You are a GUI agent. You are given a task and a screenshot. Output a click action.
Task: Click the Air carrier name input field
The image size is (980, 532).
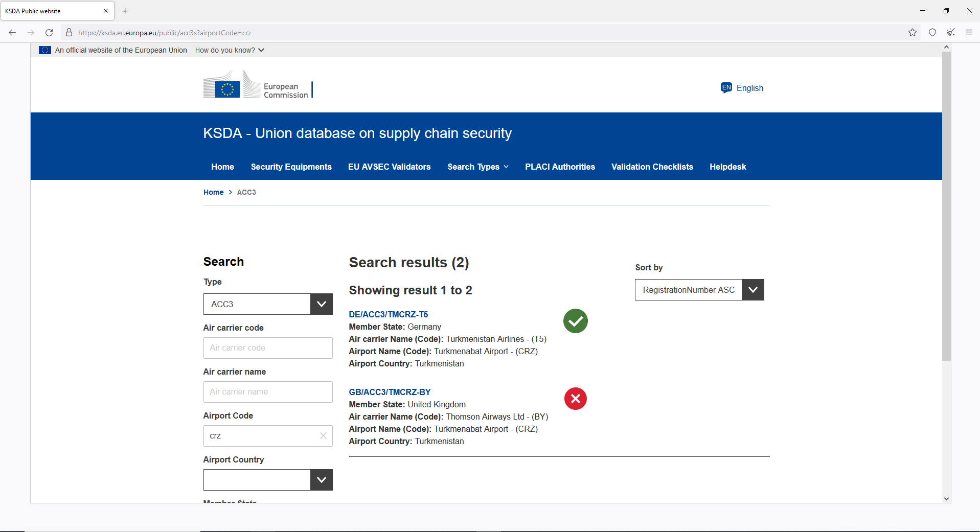268,392
